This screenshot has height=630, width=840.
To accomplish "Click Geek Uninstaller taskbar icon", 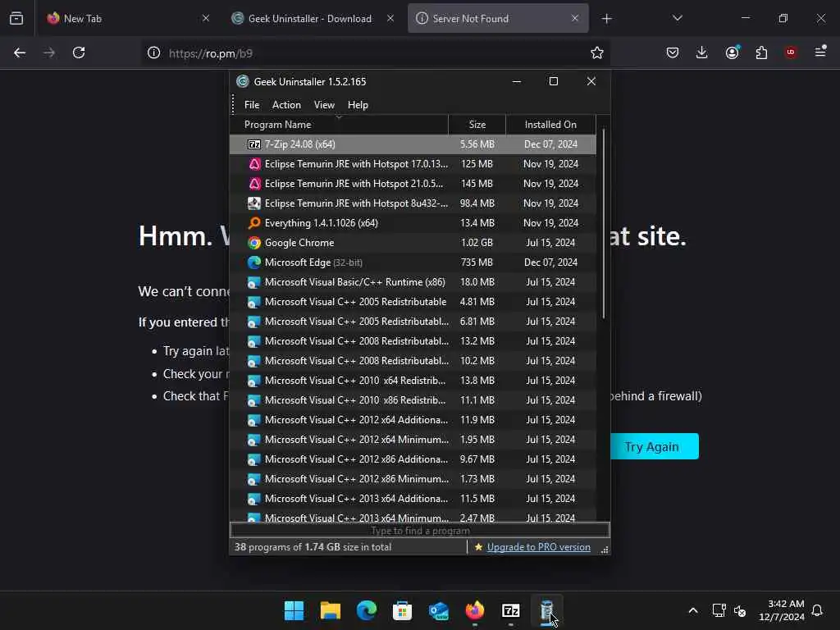I will (546, 610).
